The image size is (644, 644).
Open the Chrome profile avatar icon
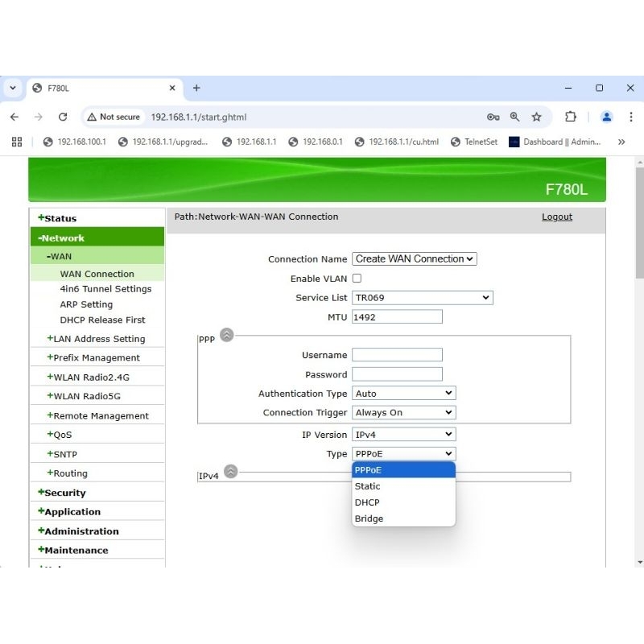click(x=607, y=117)
